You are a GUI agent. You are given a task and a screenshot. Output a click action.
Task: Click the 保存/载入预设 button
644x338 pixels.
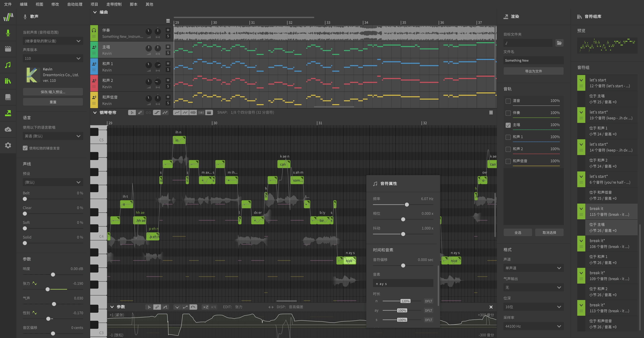(x=53, y=92)
